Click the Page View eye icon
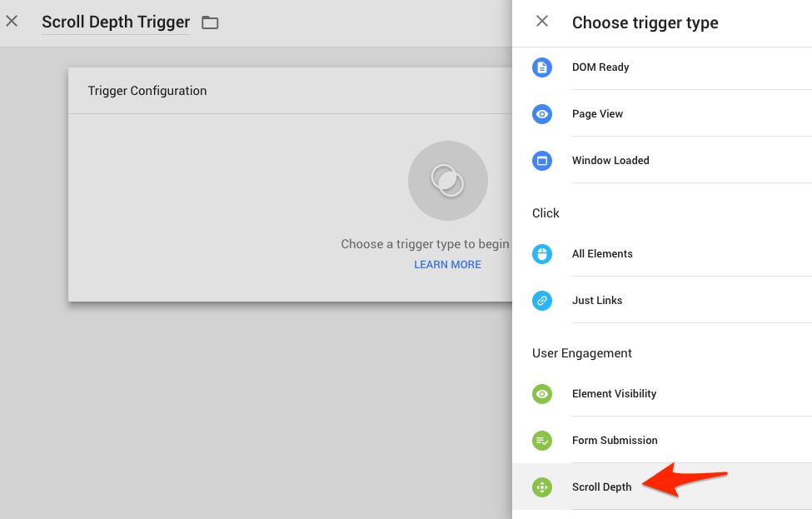812x519 pixels. (541, 114)
